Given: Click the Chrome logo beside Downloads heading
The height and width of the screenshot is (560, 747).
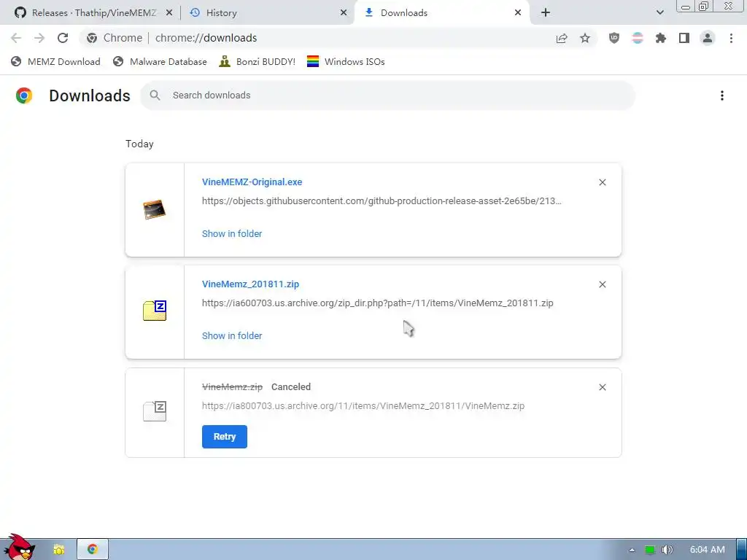Looking at the screenshot, I should pyautogui.click(x=24, y=96).
